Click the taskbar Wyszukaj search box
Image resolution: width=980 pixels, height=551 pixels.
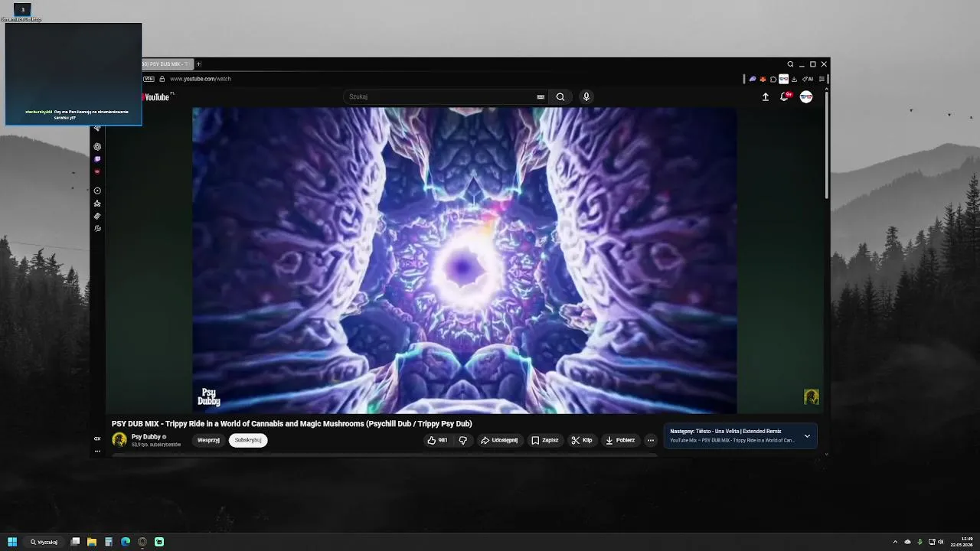point(44,542)
